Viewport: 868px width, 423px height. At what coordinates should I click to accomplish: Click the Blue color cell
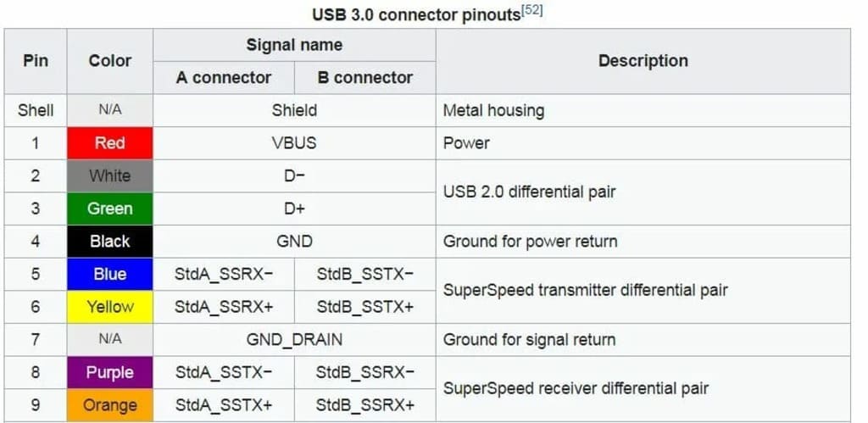coord(110,274)
